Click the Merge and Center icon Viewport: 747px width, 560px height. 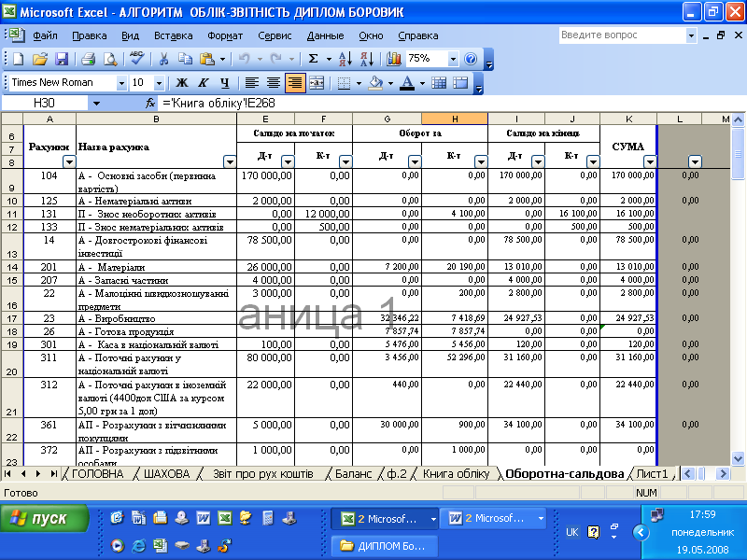point(317,83)
